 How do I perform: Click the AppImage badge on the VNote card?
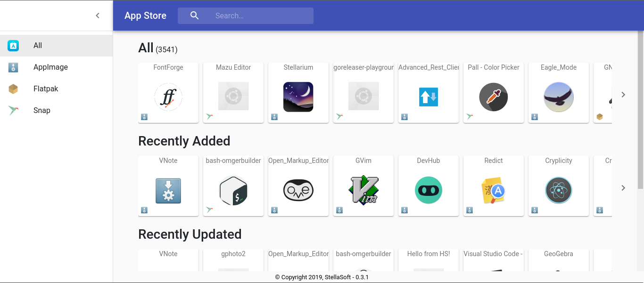pyautogui.click(x=144, y=210)
